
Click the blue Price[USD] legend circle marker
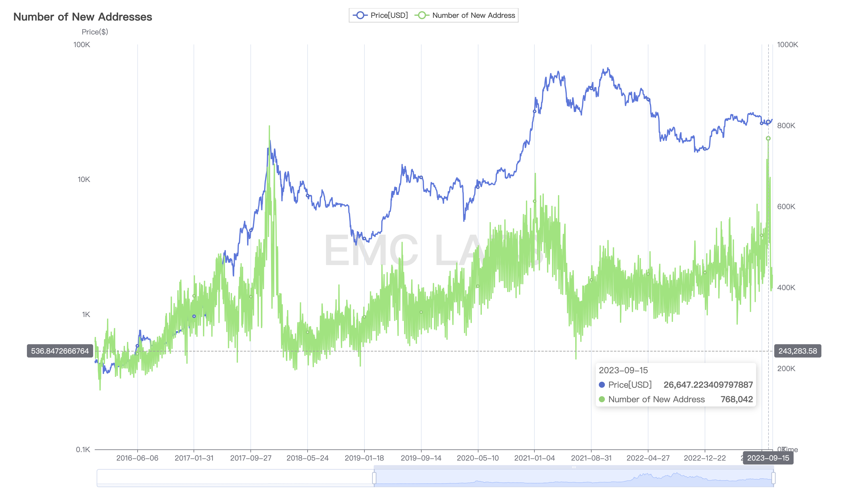tap(360, 15)
